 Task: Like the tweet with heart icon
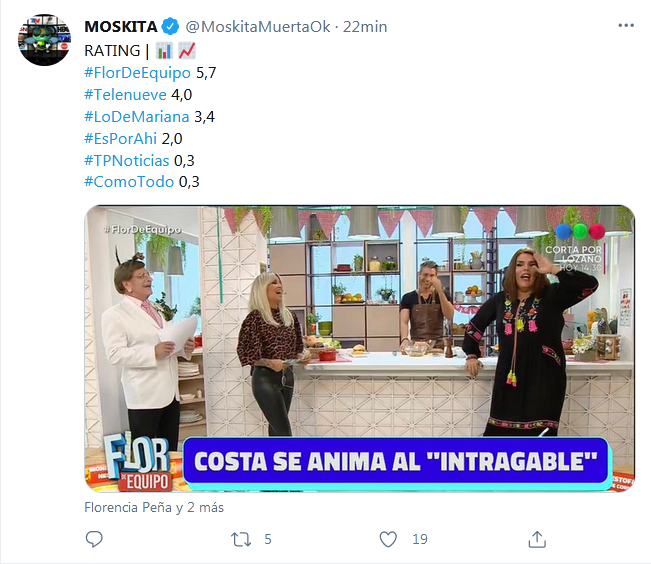pos(388,539)
